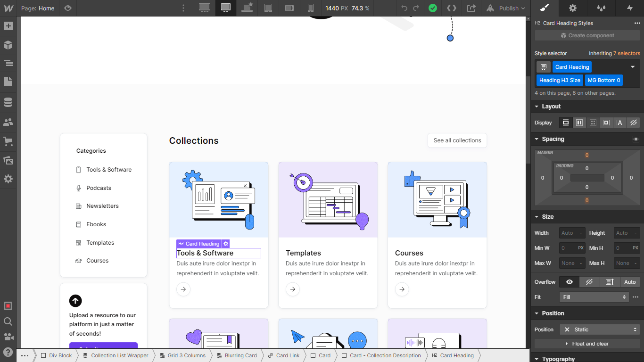Enable Grid display mode
The image size is (644, 362).
coord(594,123)
